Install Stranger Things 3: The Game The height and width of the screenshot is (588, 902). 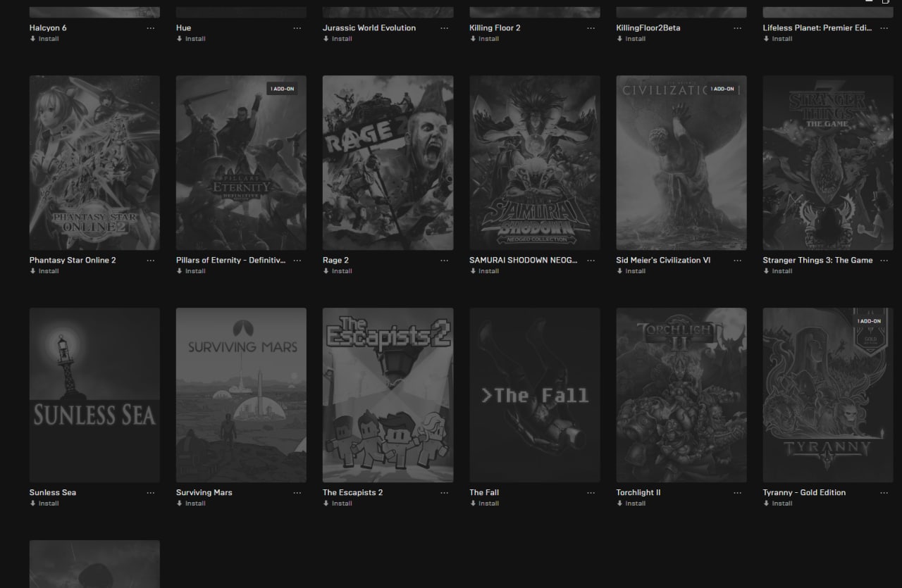coord(777,271)
